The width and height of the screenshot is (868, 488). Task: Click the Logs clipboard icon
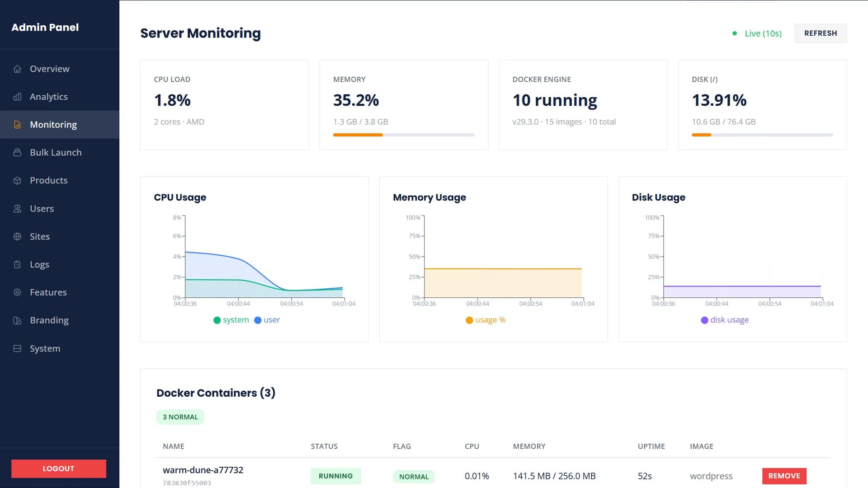[17, 264]
